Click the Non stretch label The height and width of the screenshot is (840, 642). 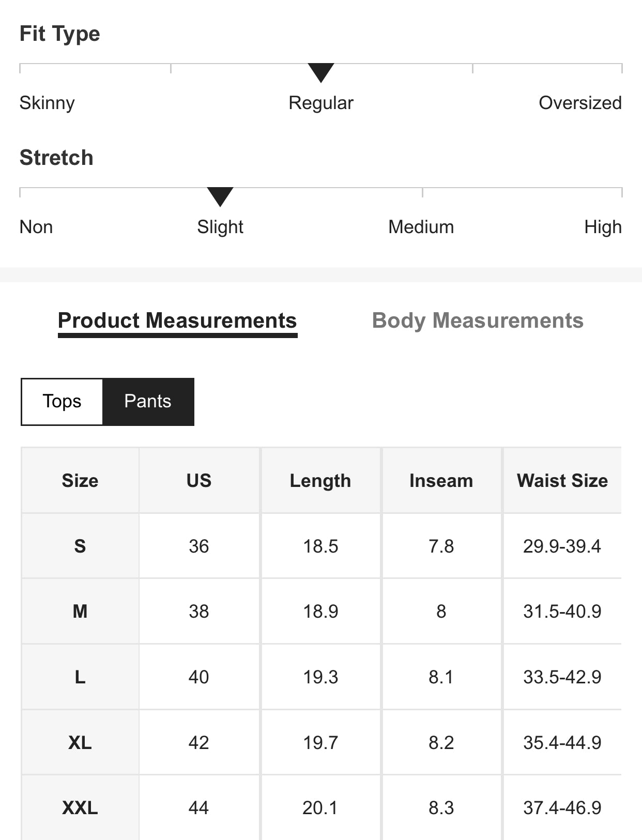pyautogui.click(x=36, y=227)
